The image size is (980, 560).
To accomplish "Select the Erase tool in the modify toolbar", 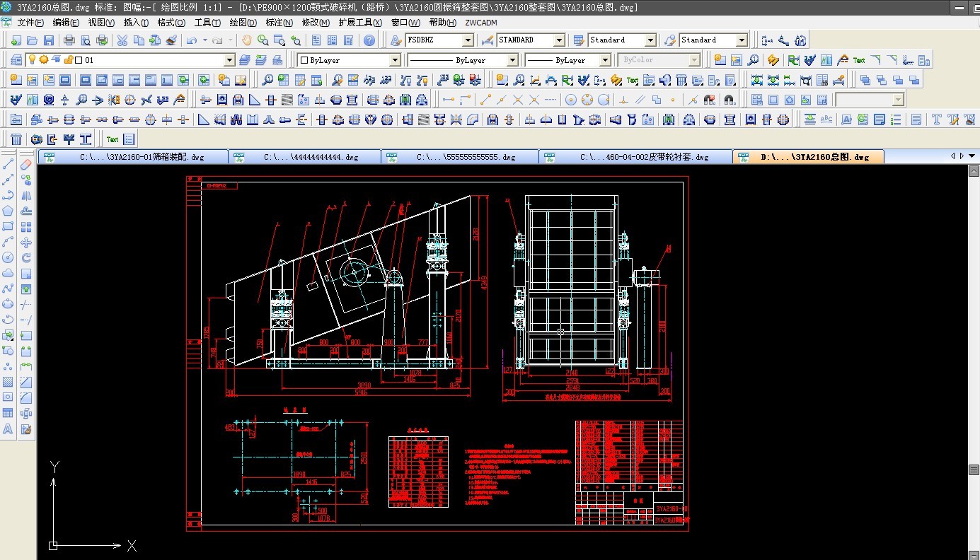I will 27,164.
